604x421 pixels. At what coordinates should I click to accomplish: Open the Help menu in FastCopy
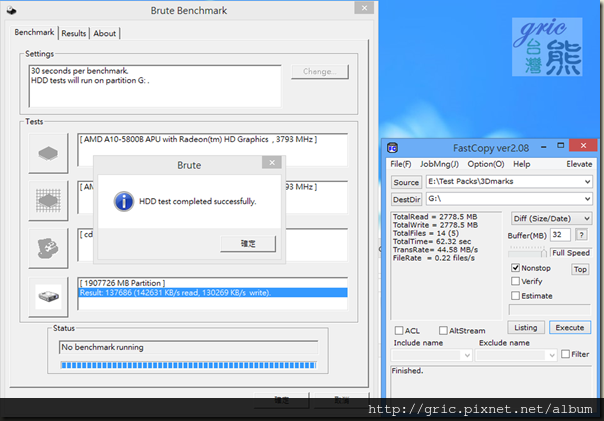522,164
